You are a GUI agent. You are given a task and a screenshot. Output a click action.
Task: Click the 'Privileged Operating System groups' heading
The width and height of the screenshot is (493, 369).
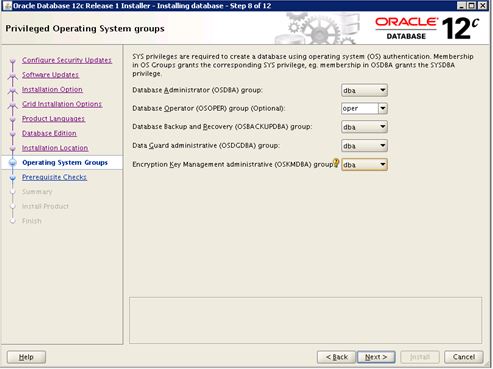(x=85, y=29)
